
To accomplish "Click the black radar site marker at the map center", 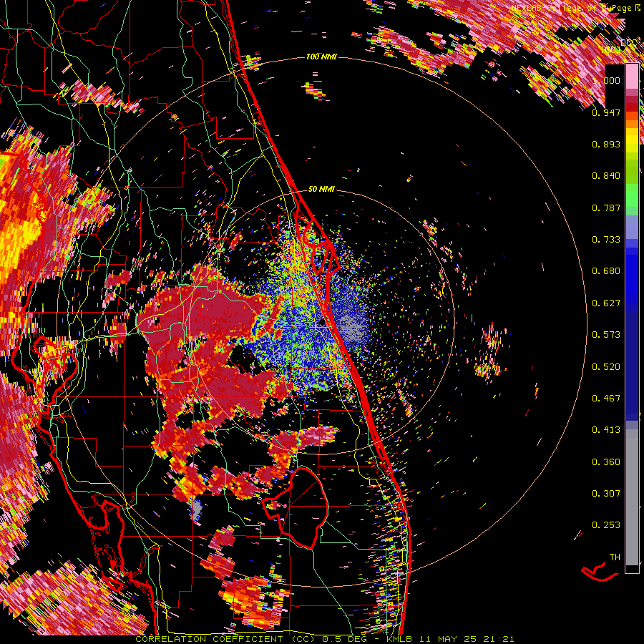I will (322, 323).
